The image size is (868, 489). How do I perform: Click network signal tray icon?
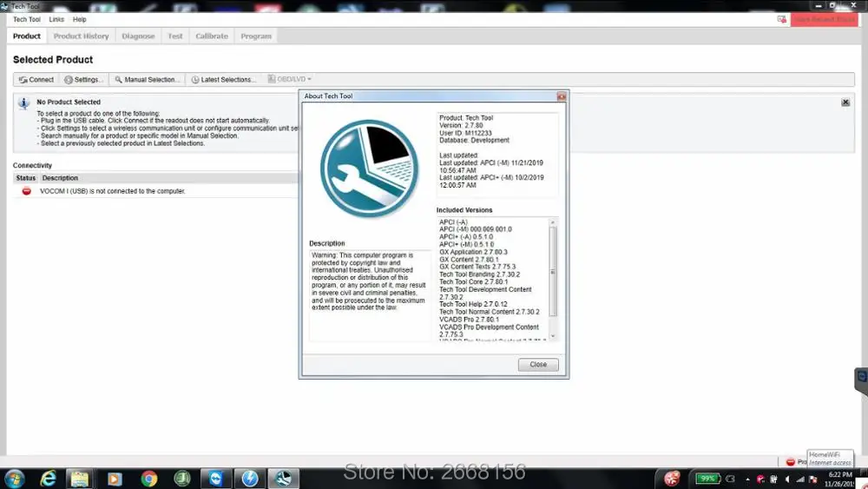coord(800,479)
